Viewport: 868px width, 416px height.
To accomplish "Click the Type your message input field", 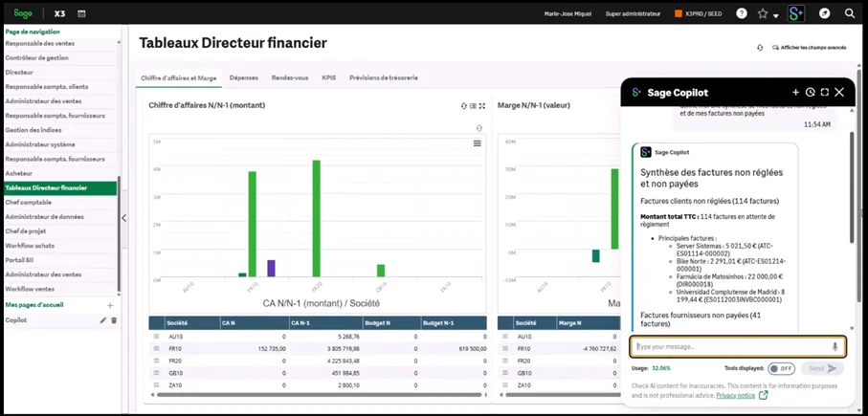I will coord(727,346).
